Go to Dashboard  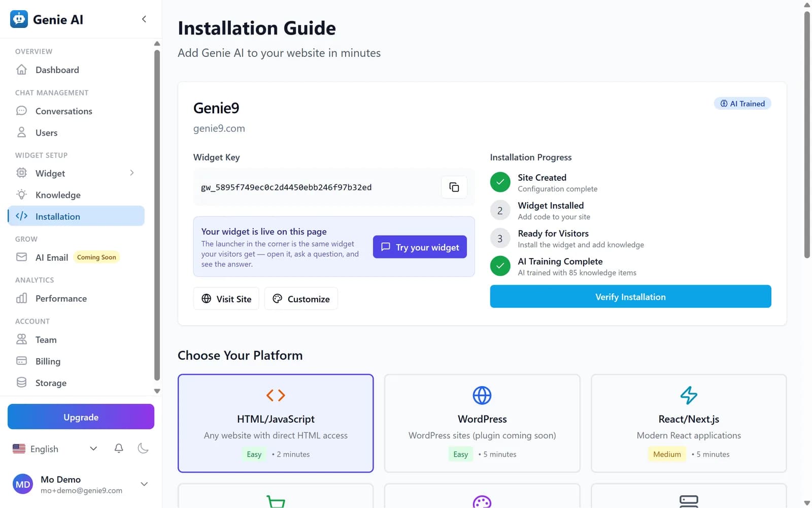pyautogui.click(x=76, y=70)
